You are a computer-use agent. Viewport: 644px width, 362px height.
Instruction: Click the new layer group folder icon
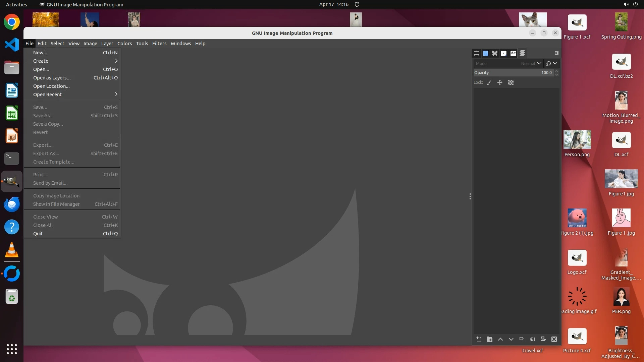pyautogui.click(x=489, y=339)
